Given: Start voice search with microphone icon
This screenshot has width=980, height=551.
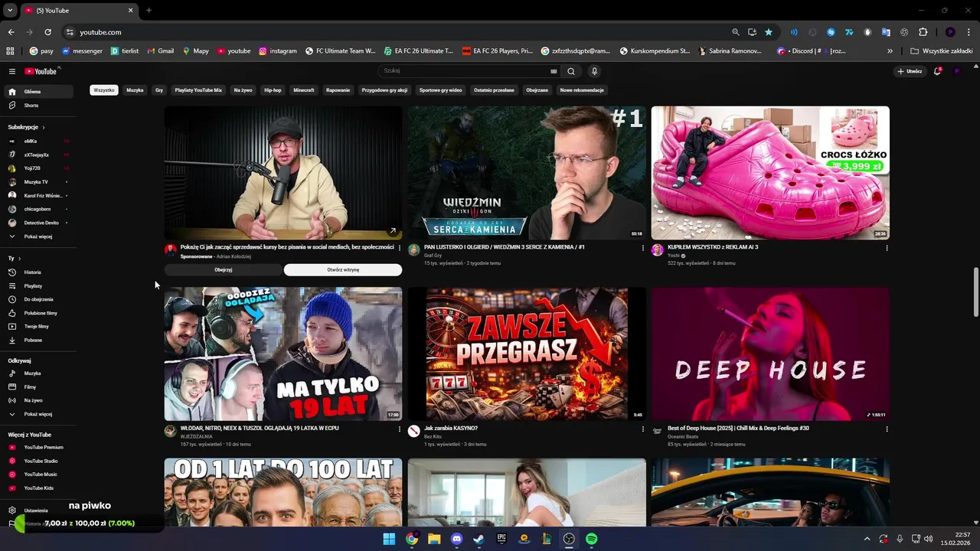Looking at the screenshot, I should 594,71.
